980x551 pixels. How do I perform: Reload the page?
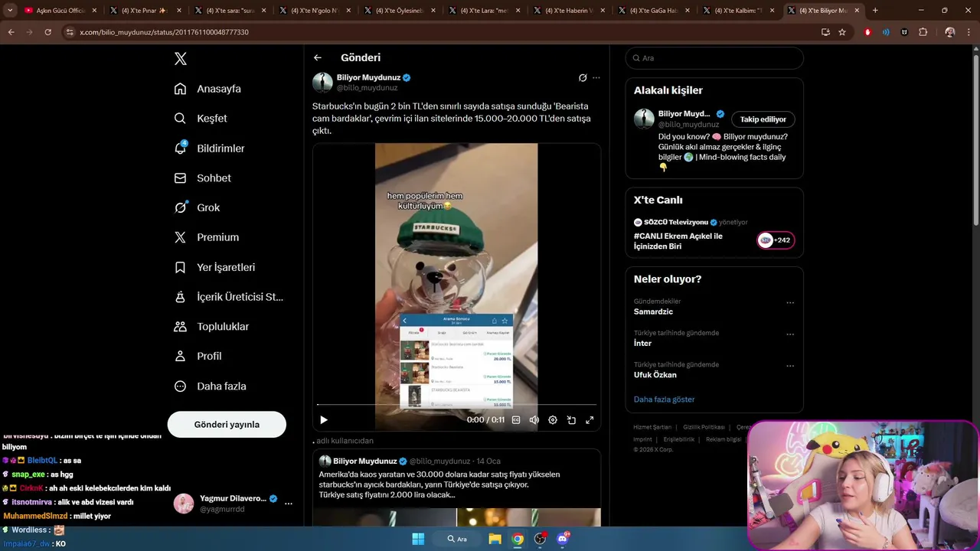tap(47, 32)
